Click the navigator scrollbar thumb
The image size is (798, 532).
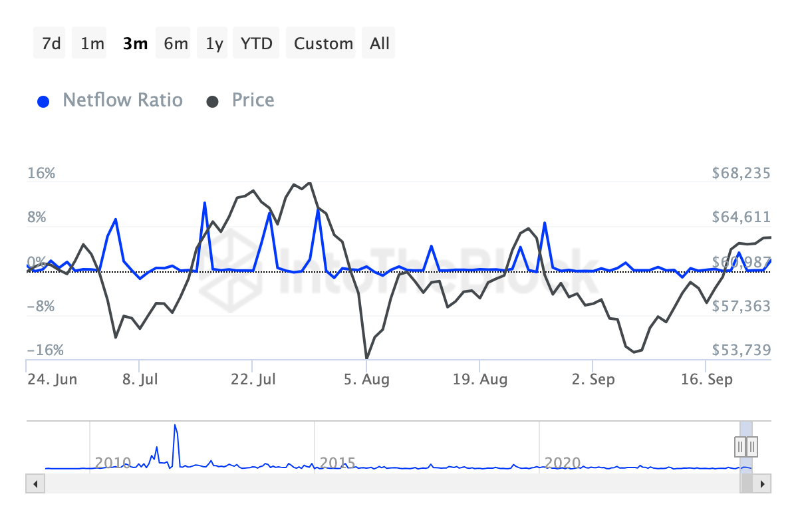pyautogui.click(x=747, y=483)
